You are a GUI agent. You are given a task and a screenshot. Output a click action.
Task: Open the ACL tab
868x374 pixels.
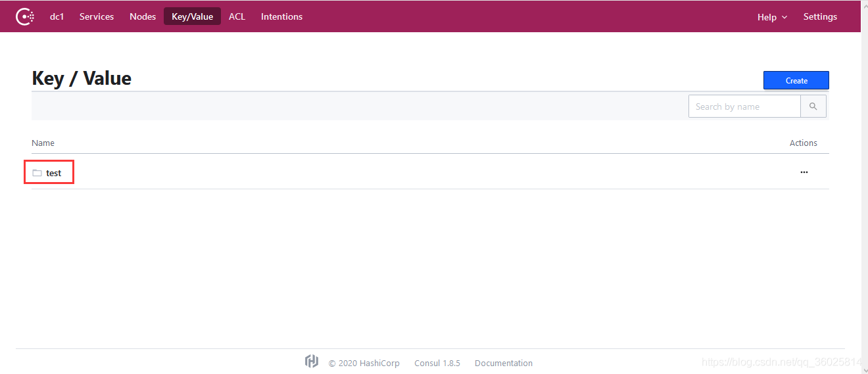click(x=237, y=16)
